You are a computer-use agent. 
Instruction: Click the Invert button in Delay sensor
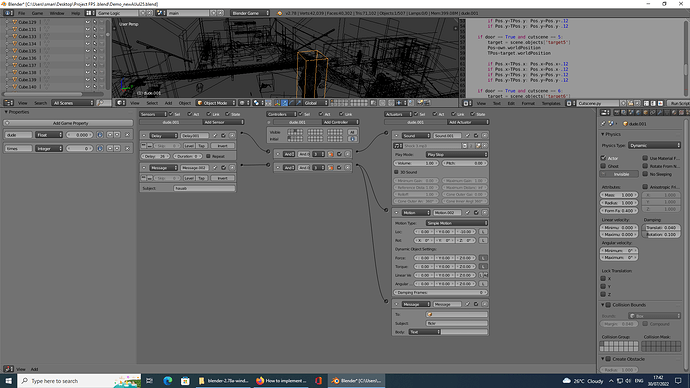click(223, 146)
